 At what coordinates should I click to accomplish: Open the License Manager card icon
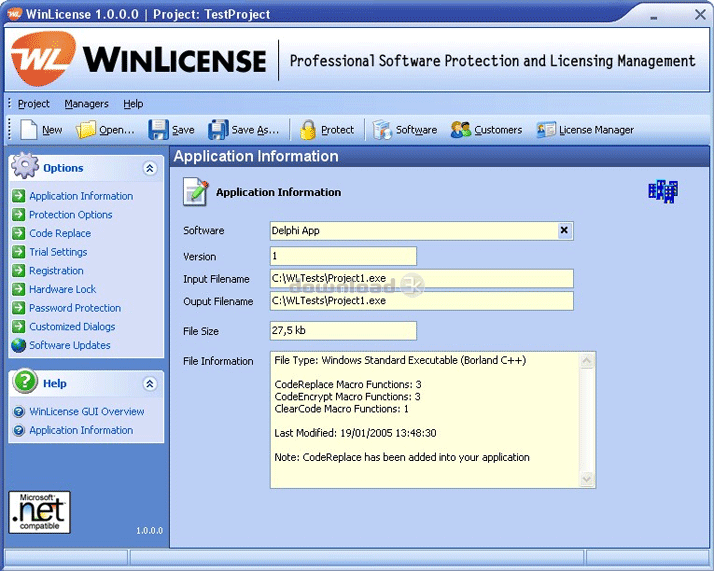coord(546,130)
